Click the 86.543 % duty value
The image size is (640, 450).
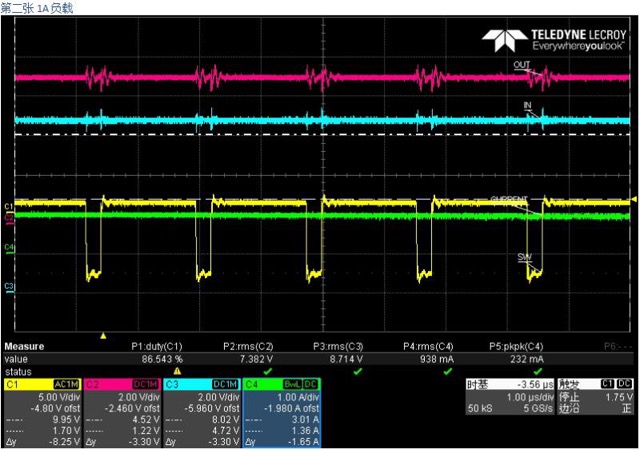coord(162,359)
